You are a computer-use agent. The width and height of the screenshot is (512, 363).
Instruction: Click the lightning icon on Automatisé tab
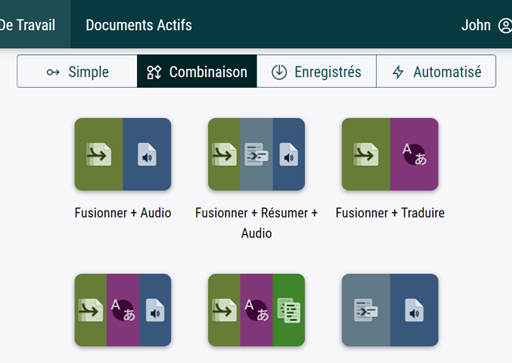click(398, 72)
